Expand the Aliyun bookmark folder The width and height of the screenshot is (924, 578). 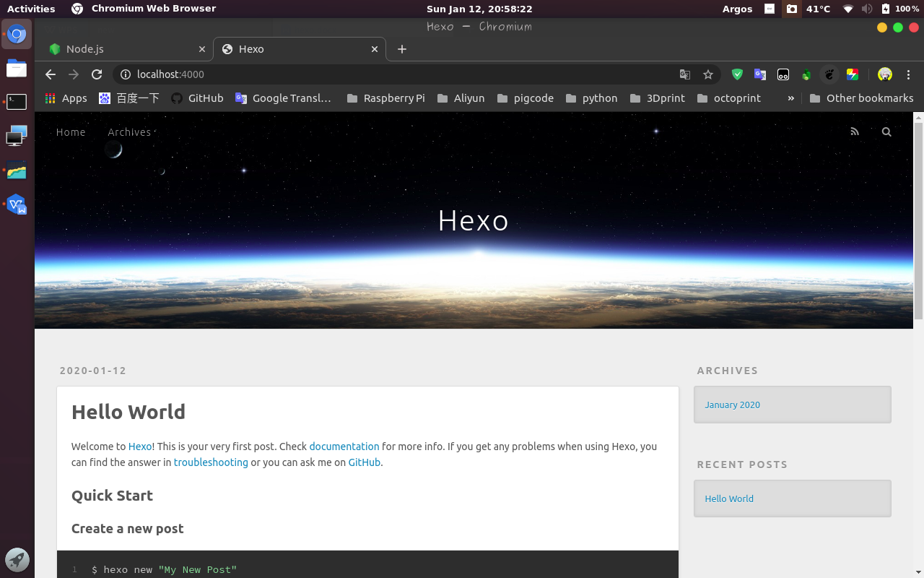click(x=461, y=98)
